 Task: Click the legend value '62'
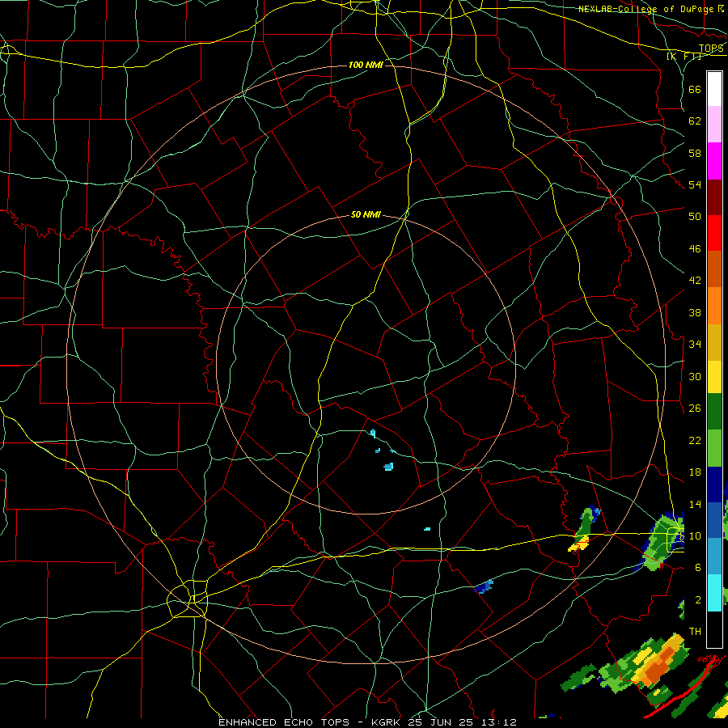click(695, 121)
